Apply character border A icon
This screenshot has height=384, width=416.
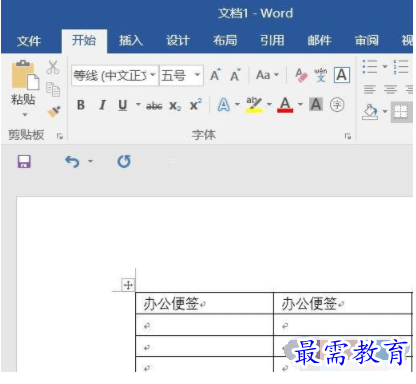coord(342,75)
